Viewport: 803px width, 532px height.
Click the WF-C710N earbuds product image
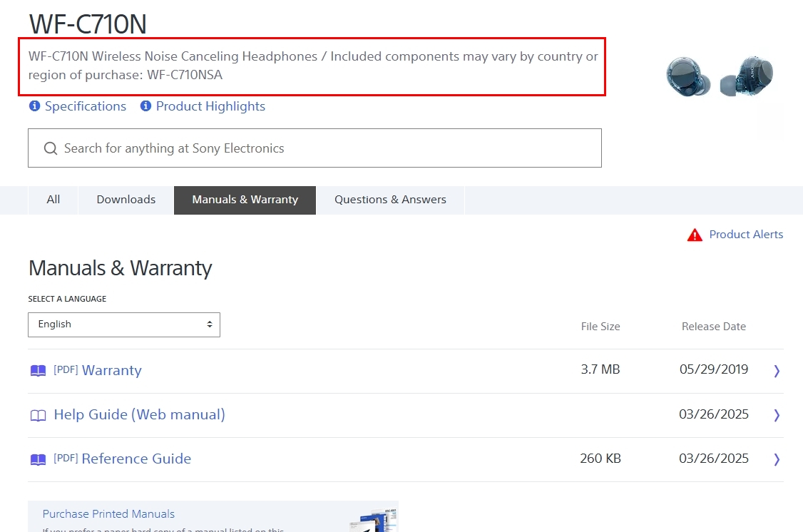(720, 76)
